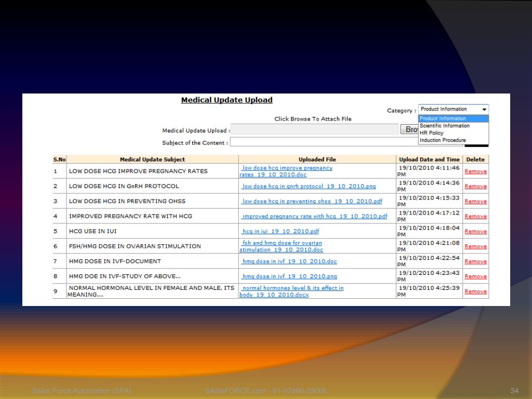Open normal hormones level docx link

291,291
